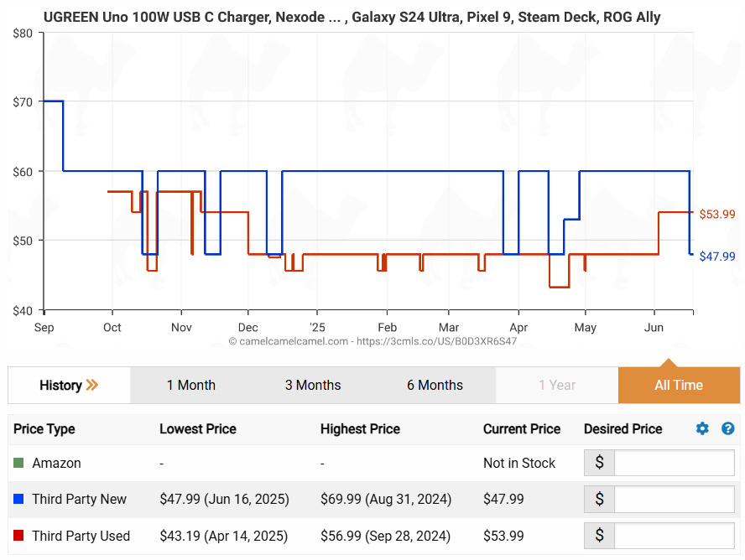Image resolution: width=745 pixels, height=560 pixels.
Task: Focus Third Party New desired price field
Action: 674,499
